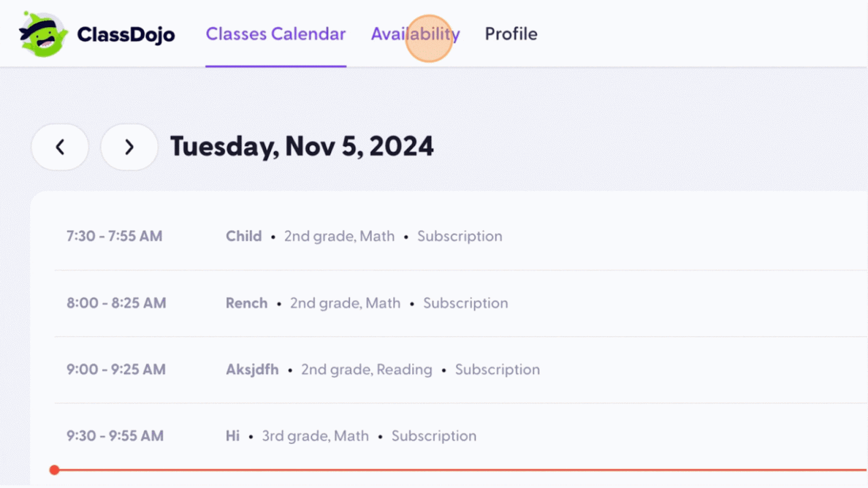Switch to the Availability tab
Screen dimensions: 868x488
click(x=415, y=34)
